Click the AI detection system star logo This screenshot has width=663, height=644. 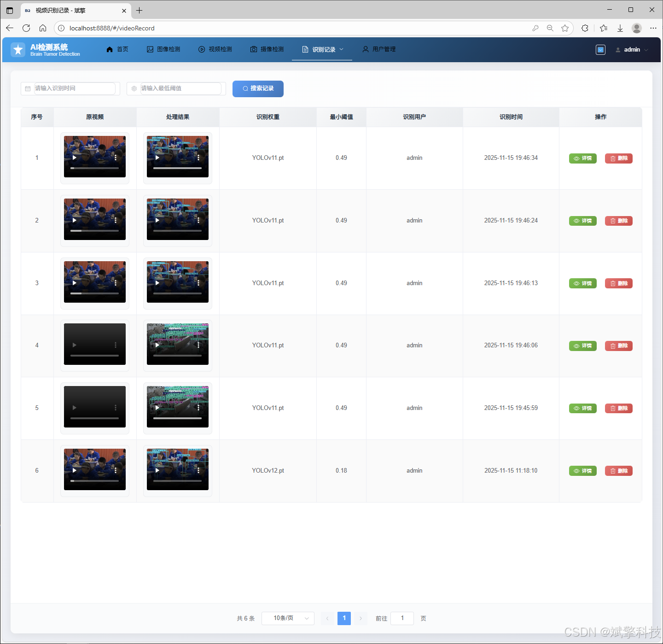pos(18,50)
